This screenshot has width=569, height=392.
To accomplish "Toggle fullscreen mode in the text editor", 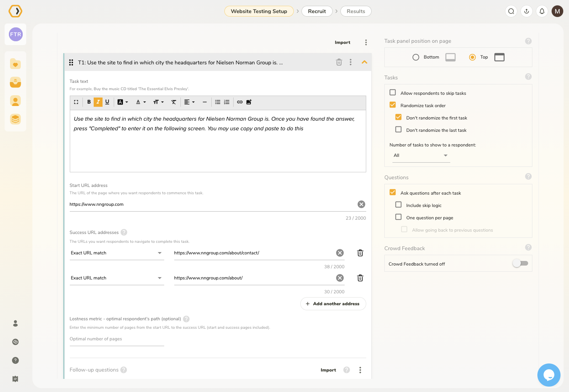I will coord(76,102).
